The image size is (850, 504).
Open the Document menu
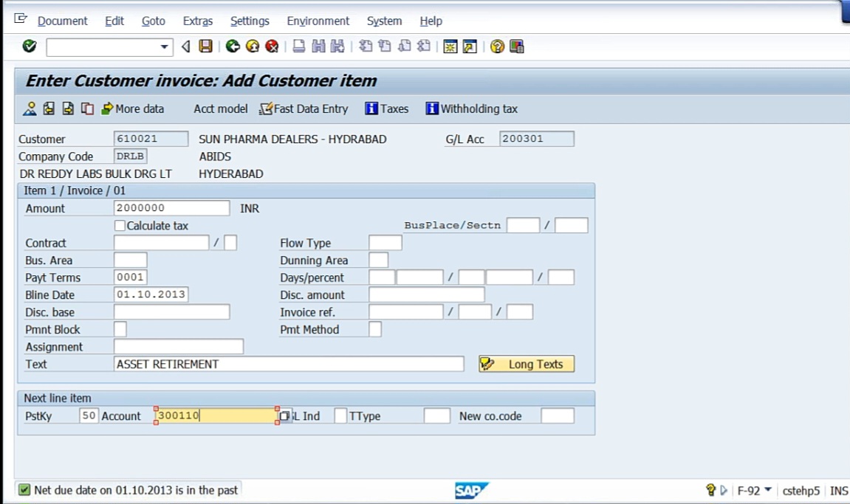click(62, 21)
